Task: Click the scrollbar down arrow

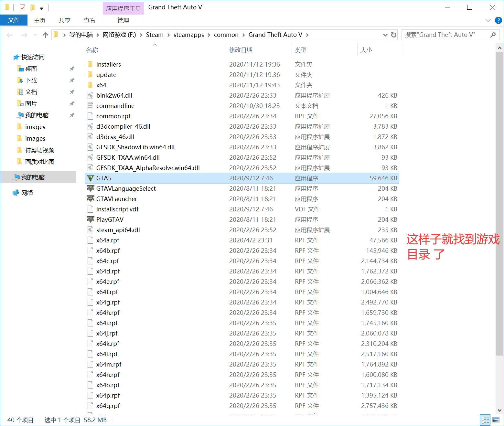Action: click(499, 410)
